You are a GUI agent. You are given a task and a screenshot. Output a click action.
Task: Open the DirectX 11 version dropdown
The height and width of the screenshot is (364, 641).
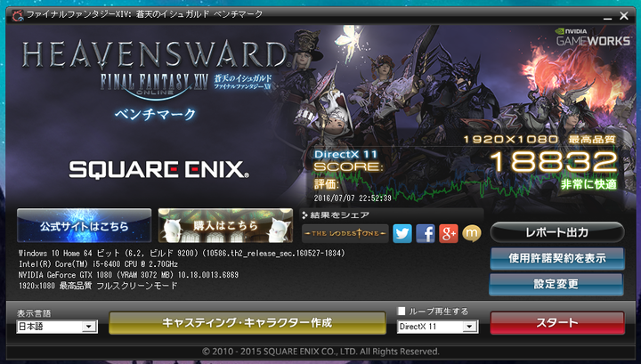tap(437, 327)
